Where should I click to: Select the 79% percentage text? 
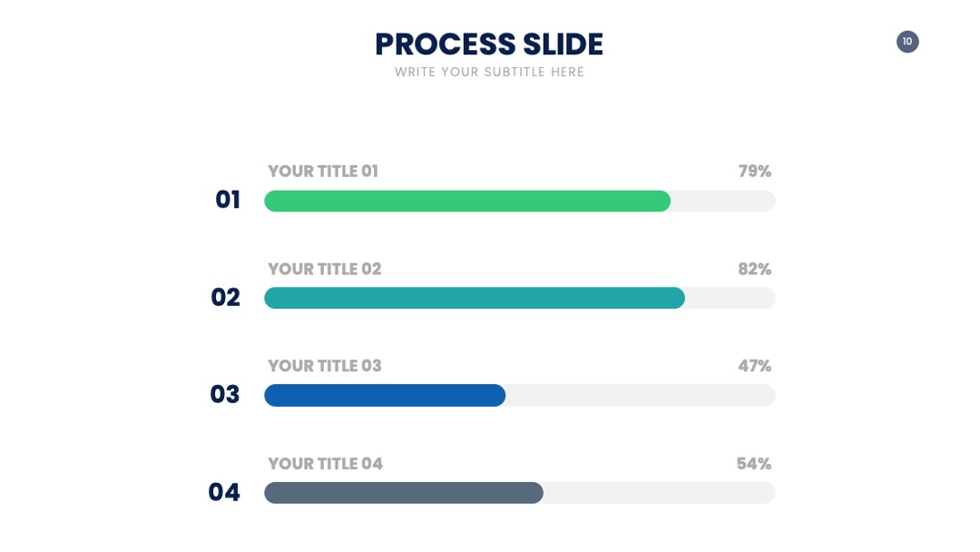click(754, 172)
